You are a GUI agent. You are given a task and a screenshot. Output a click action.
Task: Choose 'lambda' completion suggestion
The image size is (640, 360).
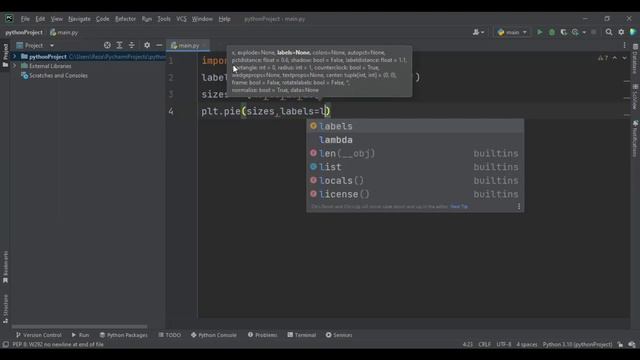415,140
